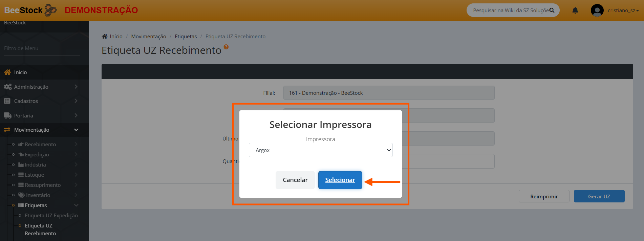Click the user avatar icon
Image resolution: width=644 pixels, height=241 pixels.
click(597, 10)
